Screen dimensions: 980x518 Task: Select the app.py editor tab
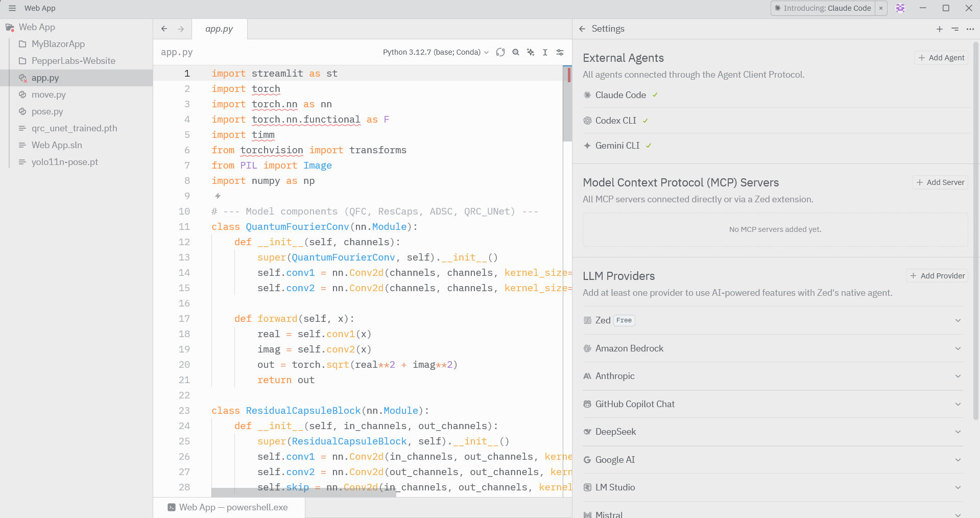click(x=219, y=29)
